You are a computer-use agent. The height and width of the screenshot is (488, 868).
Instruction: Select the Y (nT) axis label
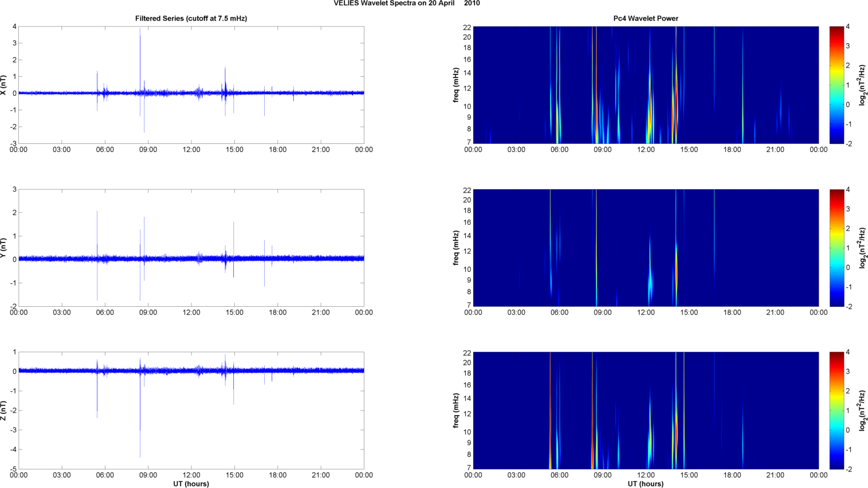[x=4, y=248]
